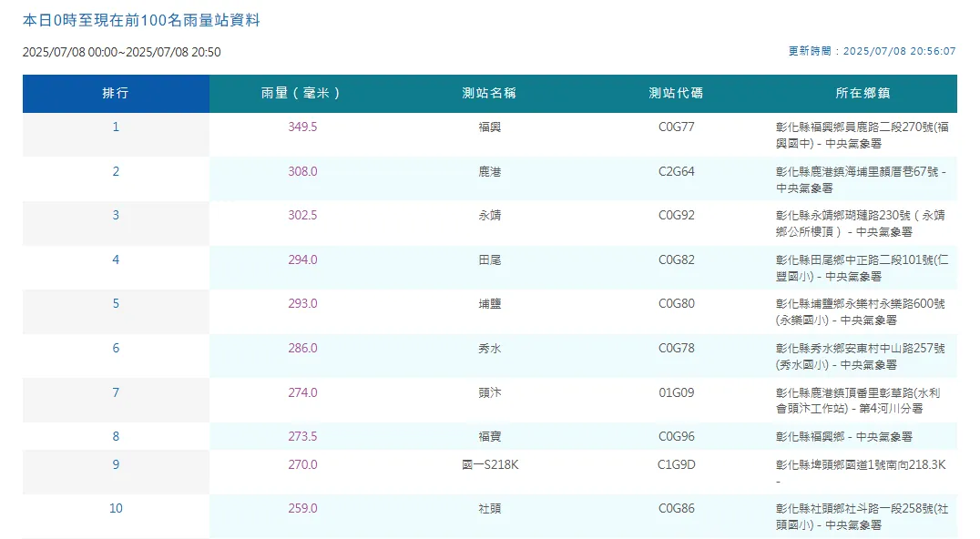Click rainfall value 308.0

click(302, 172)
